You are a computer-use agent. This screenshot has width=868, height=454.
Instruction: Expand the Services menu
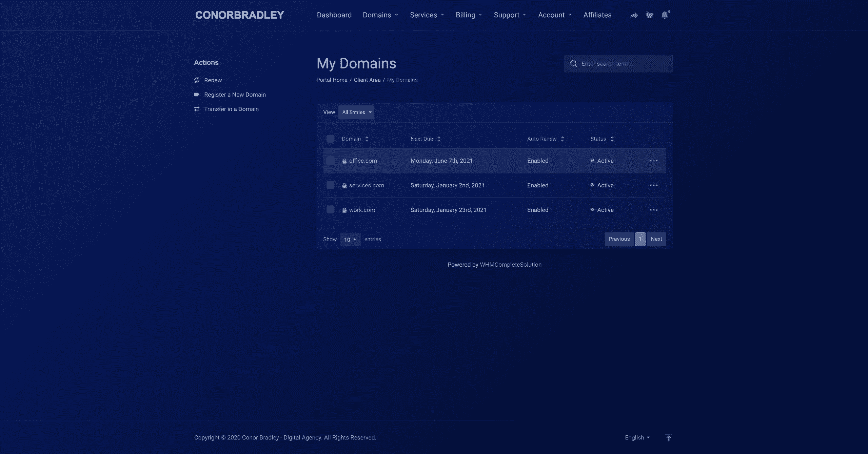[x=427, y=15]
